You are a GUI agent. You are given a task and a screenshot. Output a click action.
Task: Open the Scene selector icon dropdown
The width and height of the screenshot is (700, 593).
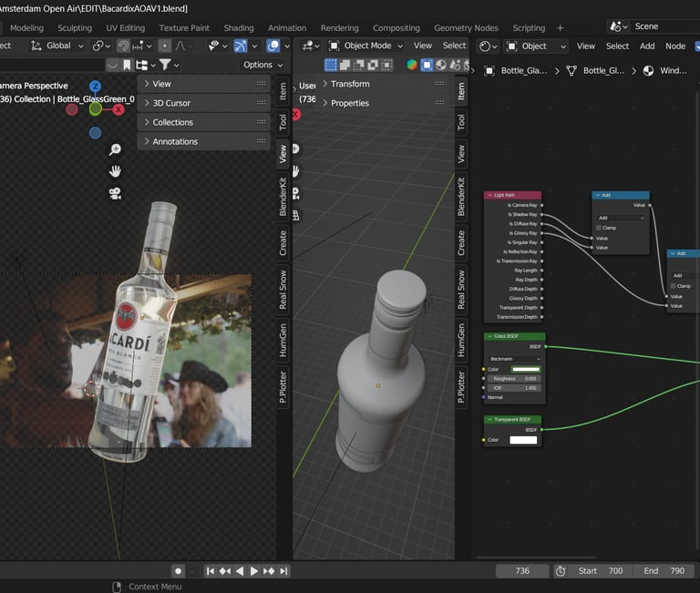point(619,26)
